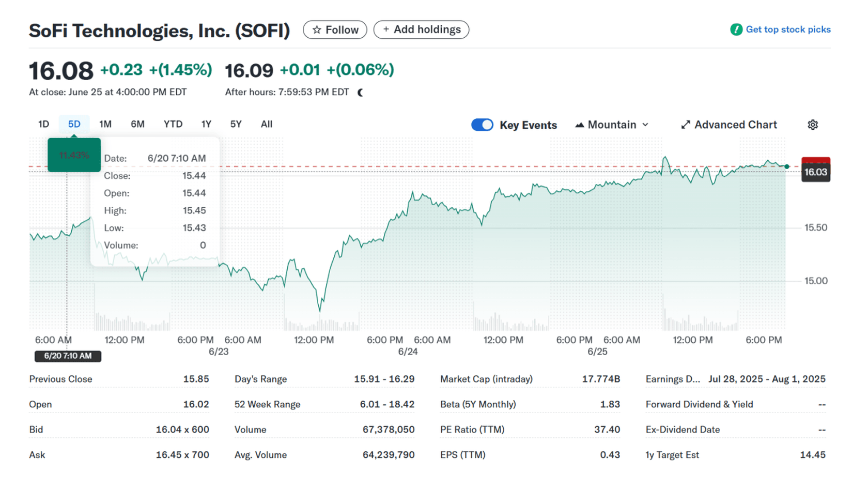Viewport: 868px width, 488px height.
Task: Click the Previous Close value 15.85
Action: pos(196,379)
